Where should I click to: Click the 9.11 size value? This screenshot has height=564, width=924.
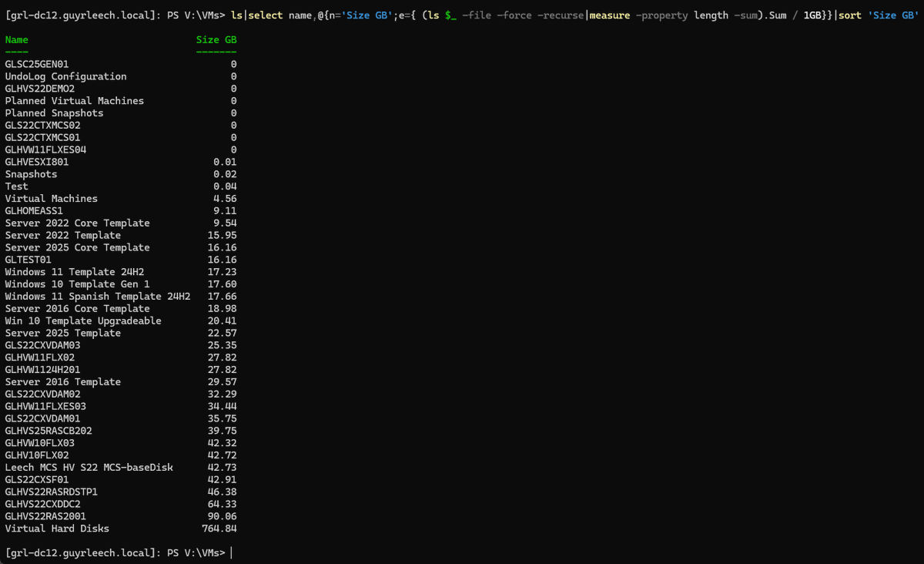pyautogui.click(x=225, y=211)
